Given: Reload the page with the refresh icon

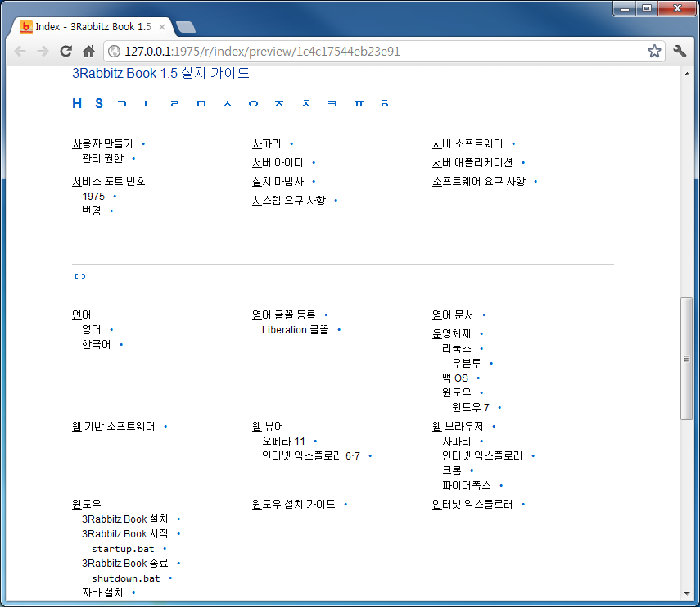Looking at the screenshot, I should click(66, 52).
